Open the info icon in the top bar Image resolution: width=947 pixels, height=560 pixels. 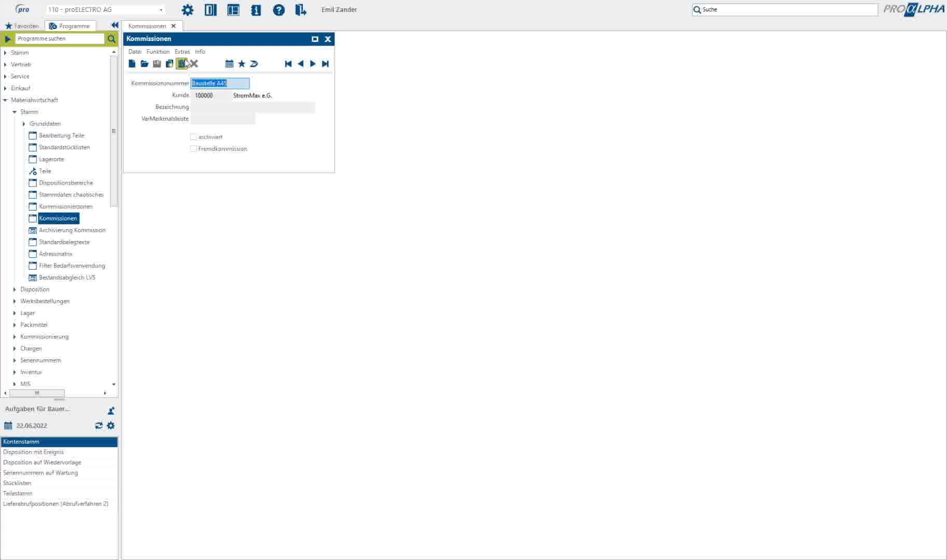click(x=256, y=10)
